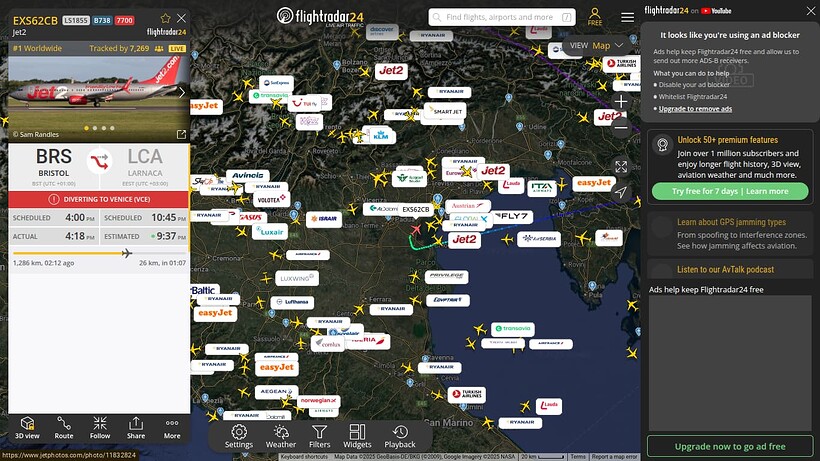Open aircraft photo external link icon

181,134
